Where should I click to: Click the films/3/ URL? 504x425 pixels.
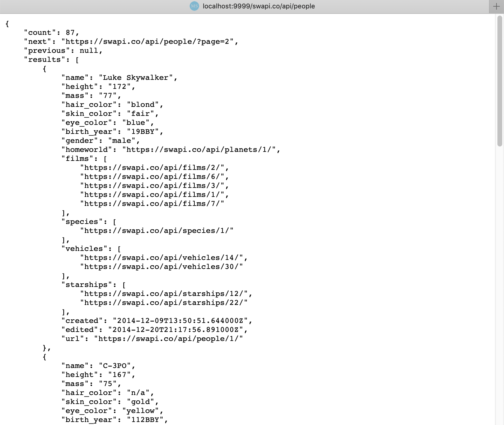152,185
